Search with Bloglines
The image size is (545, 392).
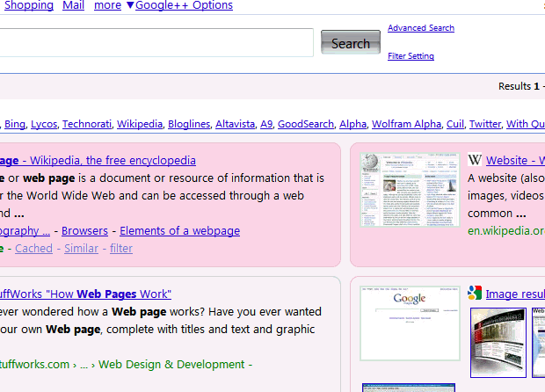(189, 124)
